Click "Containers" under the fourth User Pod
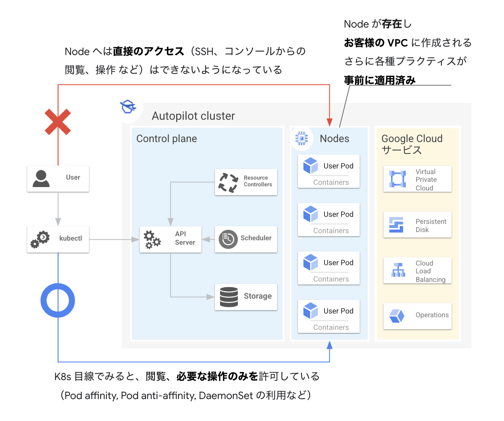 tap(331, 328)
